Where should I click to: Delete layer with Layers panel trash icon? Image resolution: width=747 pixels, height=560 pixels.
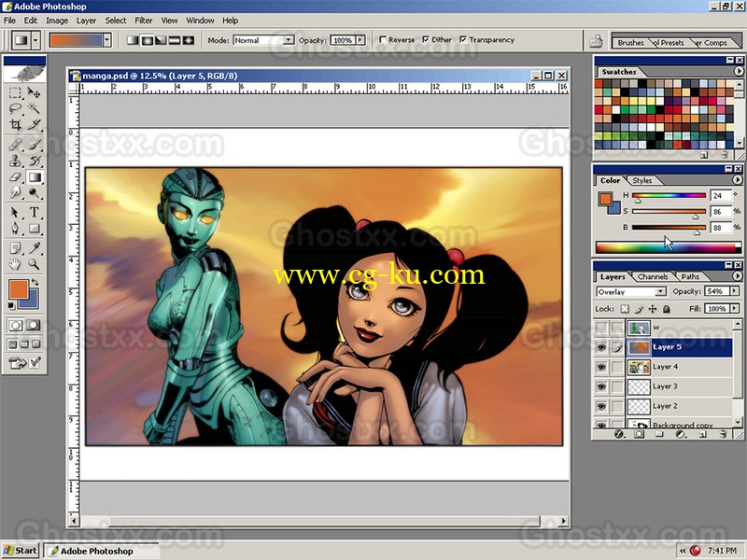pyautogui.click(x=723, y=434)
